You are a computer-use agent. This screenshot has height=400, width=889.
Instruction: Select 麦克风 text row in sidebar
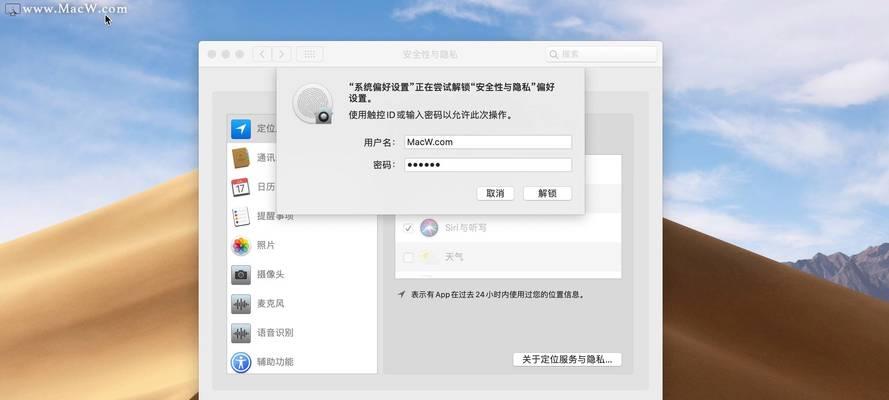point(270,304)
